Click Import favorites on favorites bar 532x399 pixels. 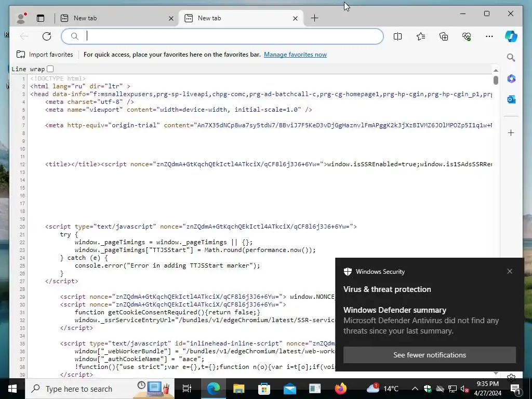click(45, 54)
